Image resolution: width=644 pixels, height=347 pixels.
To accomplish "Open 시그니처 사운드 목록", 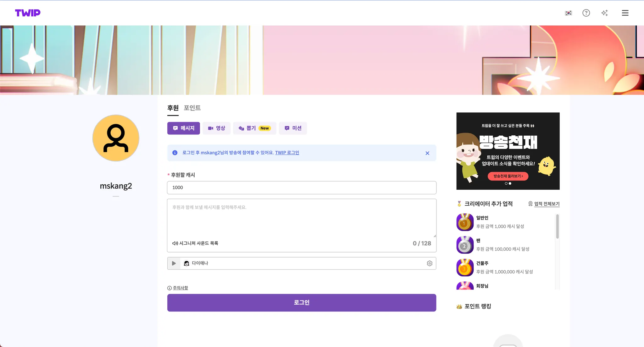I will click(195, 243).
